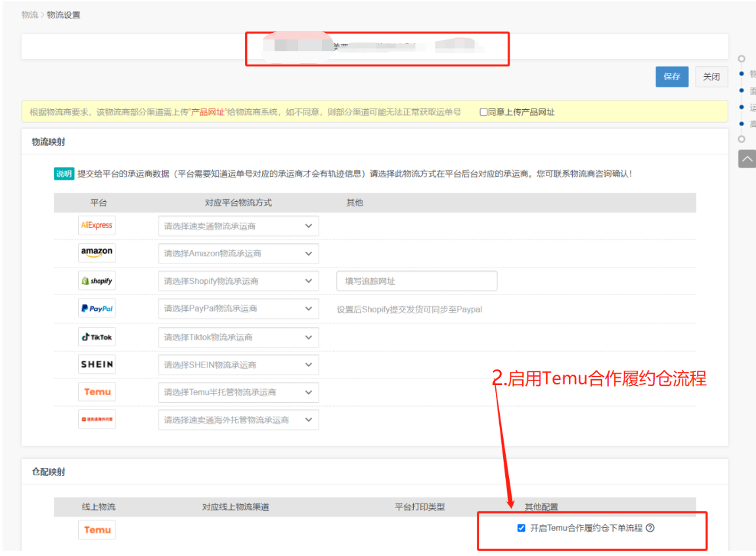The width and height of the screenshot is (756, 556).
Task: Click 物流 breadcrumb link
Action: point(30,15)
